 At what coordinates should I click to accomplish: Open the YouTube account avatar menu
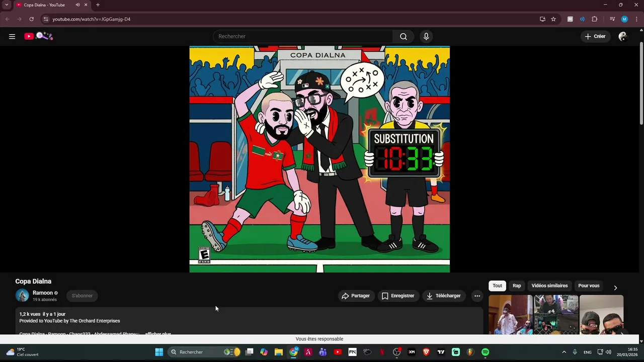tap(623, 36)
